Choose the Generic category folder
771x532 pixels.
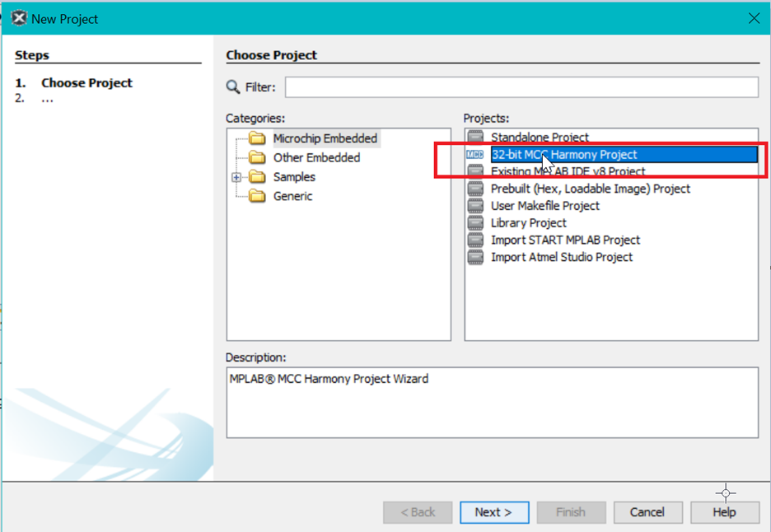click(x=292, y=196)
